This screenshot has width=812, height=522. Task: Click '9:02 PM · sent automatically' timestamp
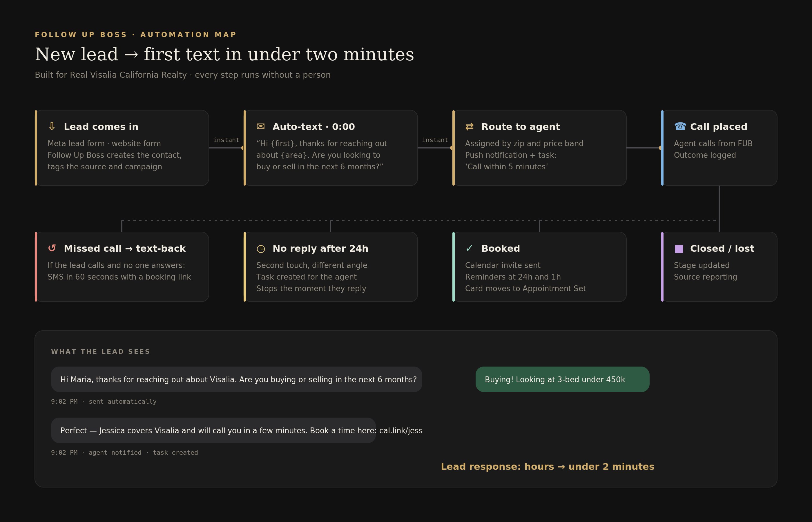(x=104, y=402)
